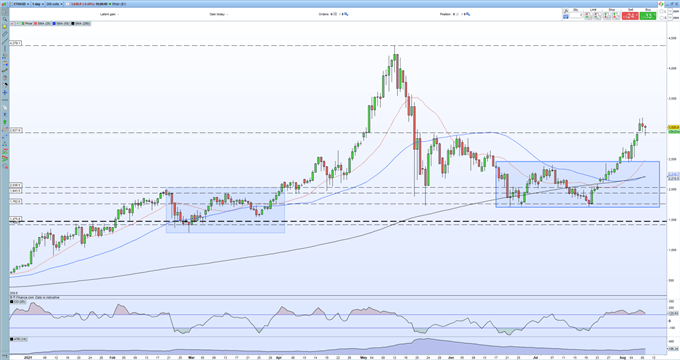This screenshot has height=360, width=680.
Task: Click the green Buy price button
Action: click(x=647, y=16)
